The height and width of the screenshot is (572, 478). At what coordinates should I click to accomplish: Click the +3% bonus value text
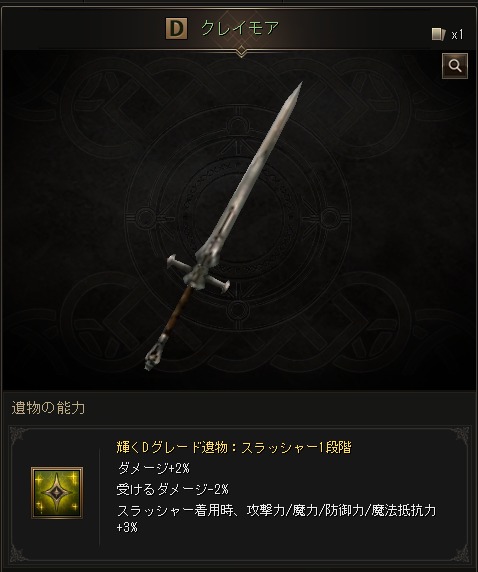(127, 527)
